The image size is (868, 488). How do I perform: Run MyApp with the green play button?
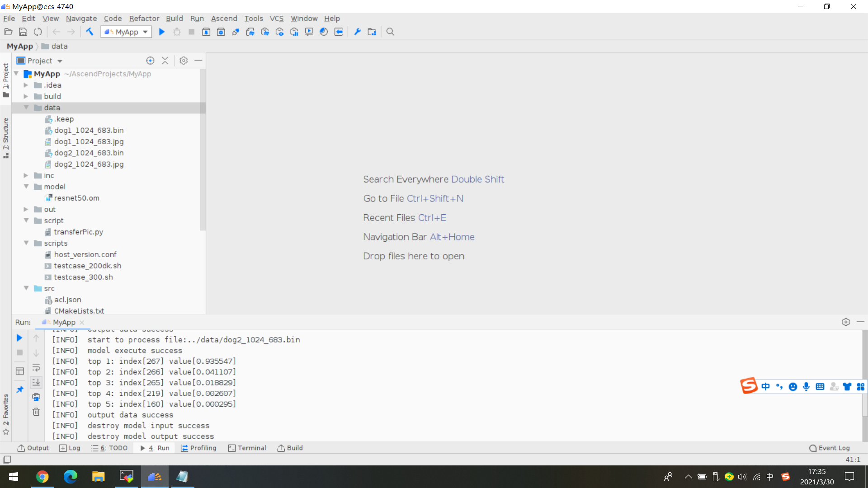[x=161, y=32]
